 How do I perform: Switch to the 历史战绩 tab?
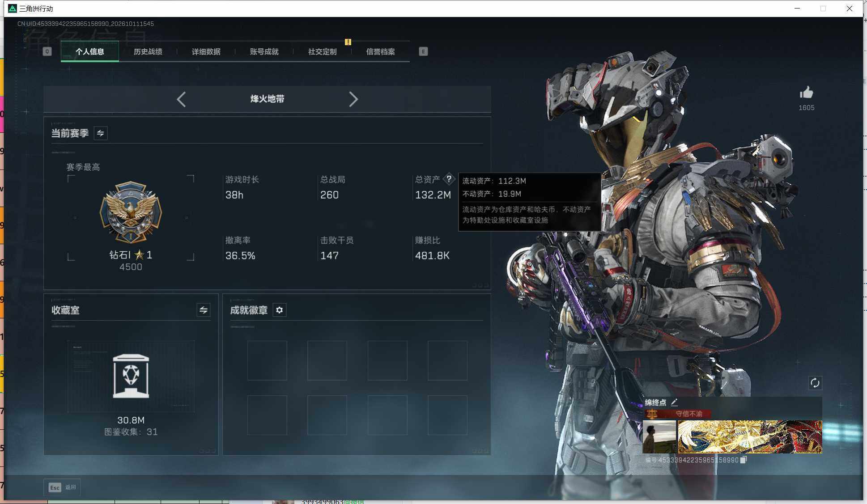pos(148,52)
